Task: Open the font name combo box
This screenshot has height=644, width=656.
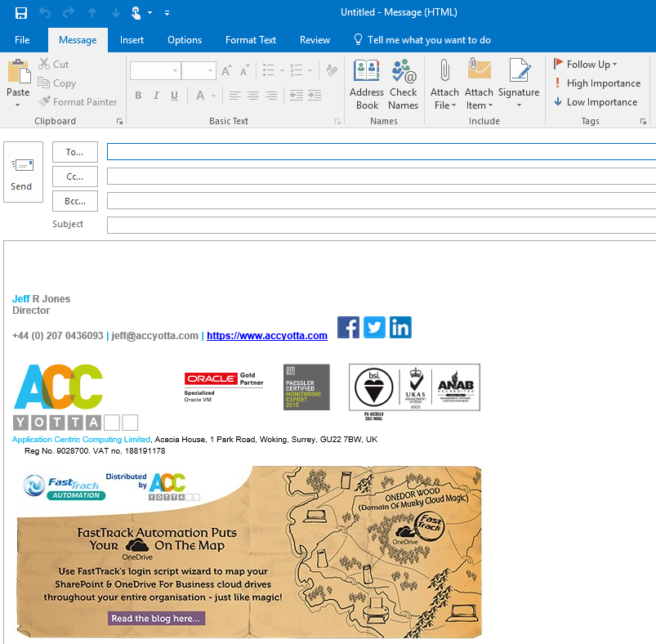Action: pyautogui.click(x=155, y=71)
